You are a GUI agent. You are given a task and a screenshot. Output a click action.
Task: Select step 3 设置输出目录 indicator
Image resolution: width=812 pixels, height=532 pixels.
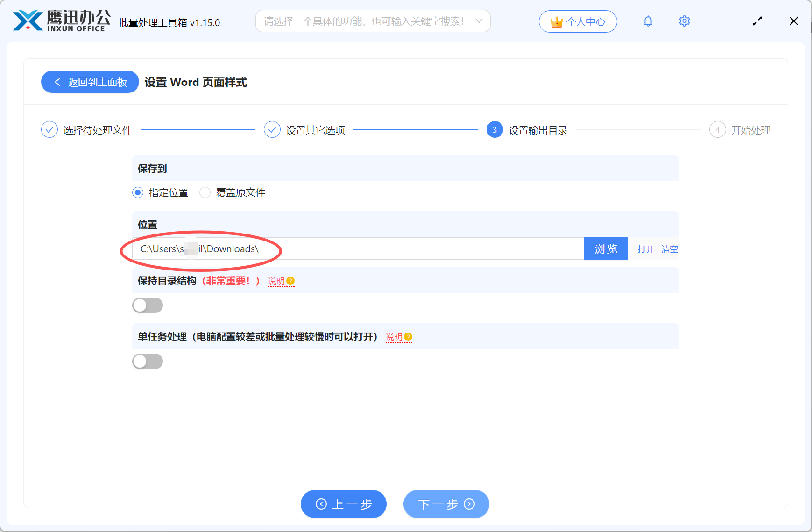(494, 129)
